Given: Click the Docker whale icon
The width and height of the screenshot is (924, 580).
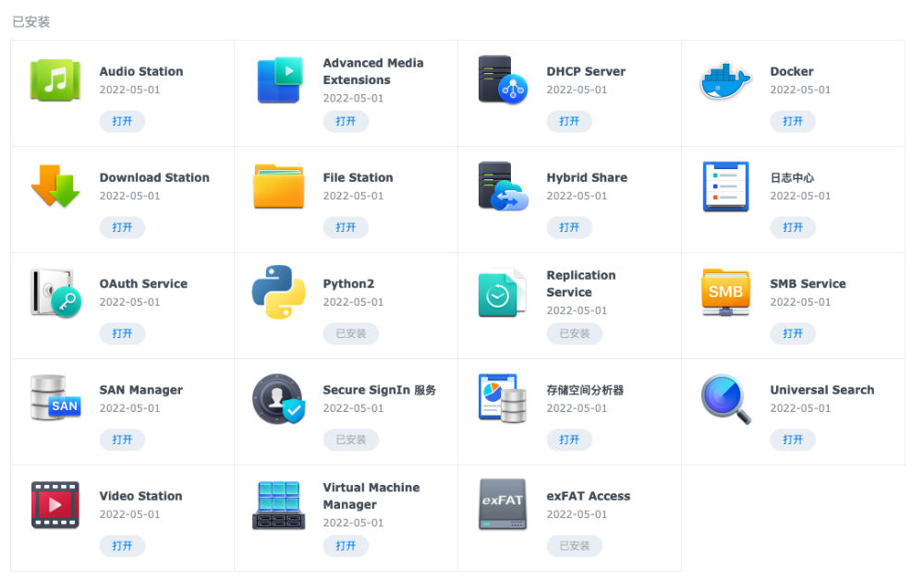Looking at the screenshot, I should pos(725,80).
